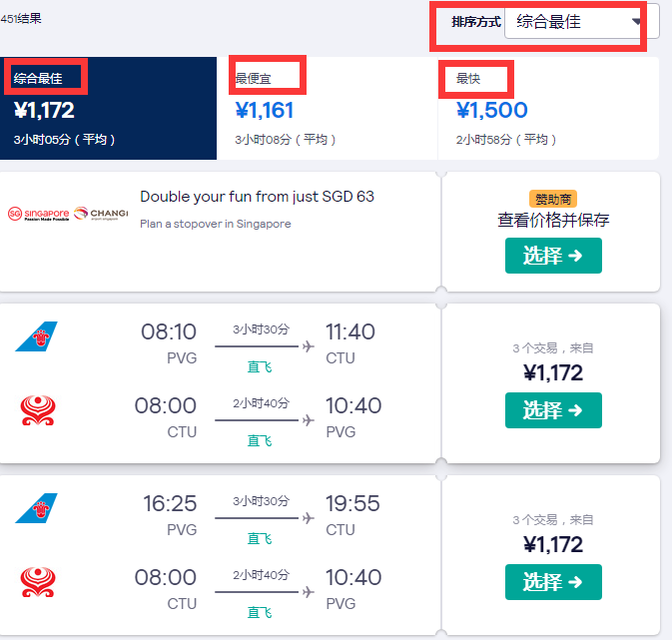Click 选择 for the 16:25 PVG flight
The image size is (672, 640).
[553, 582]
